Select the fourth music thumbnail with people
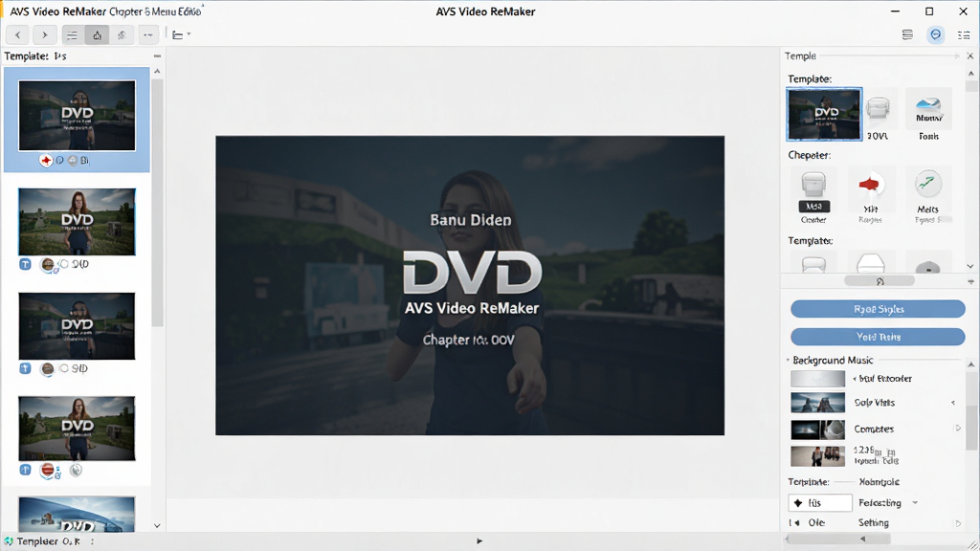Image resolution: width=980 pixels, height=551 pixels. (817, 456)
